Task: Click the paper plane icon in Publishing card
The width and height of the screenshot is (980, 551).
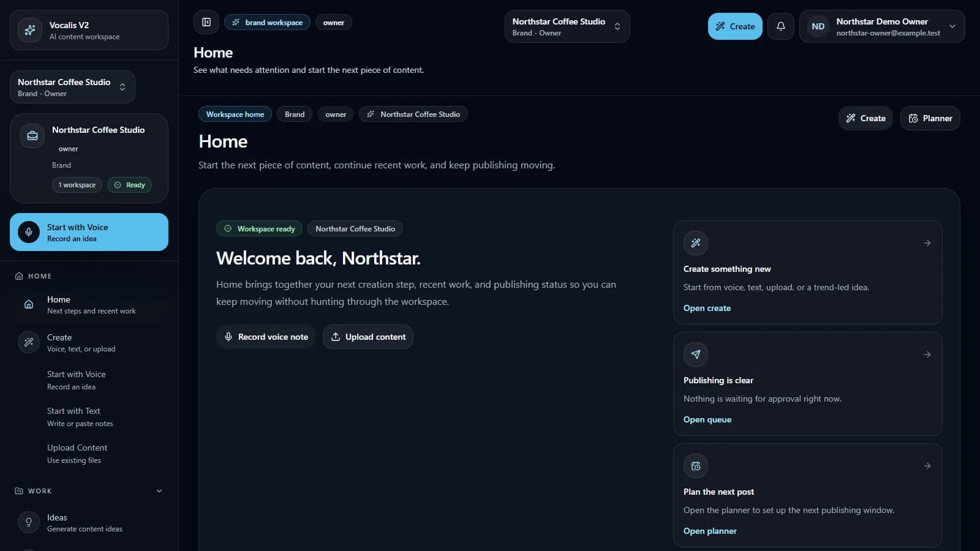Action: coord(696,354)
